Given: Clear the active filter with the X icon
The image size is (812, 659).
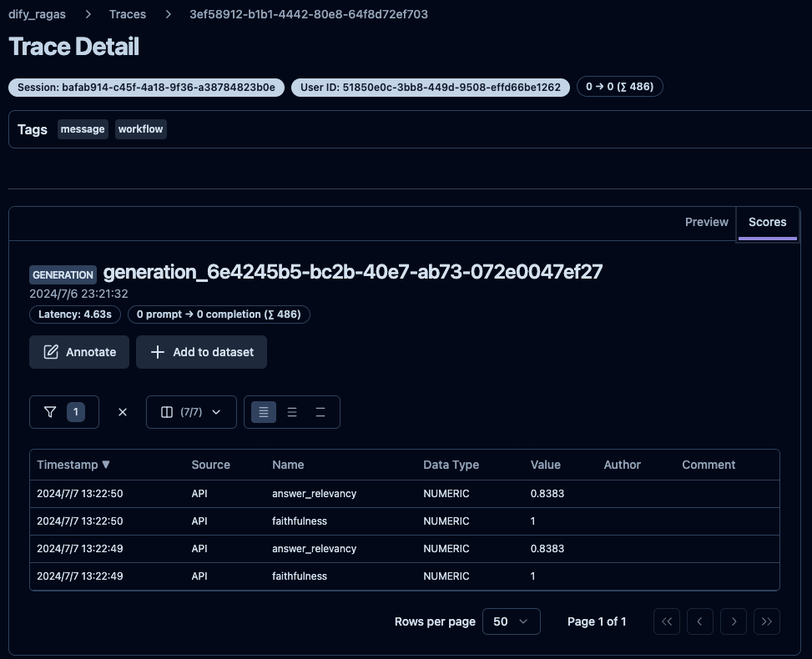Looking at the screenshot, I should click(122, 411).
